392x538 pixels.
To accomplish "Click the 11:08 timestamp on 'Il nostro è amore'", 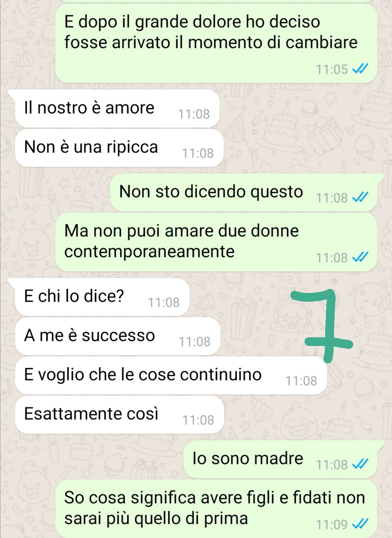I will click(x=194, y=114).
